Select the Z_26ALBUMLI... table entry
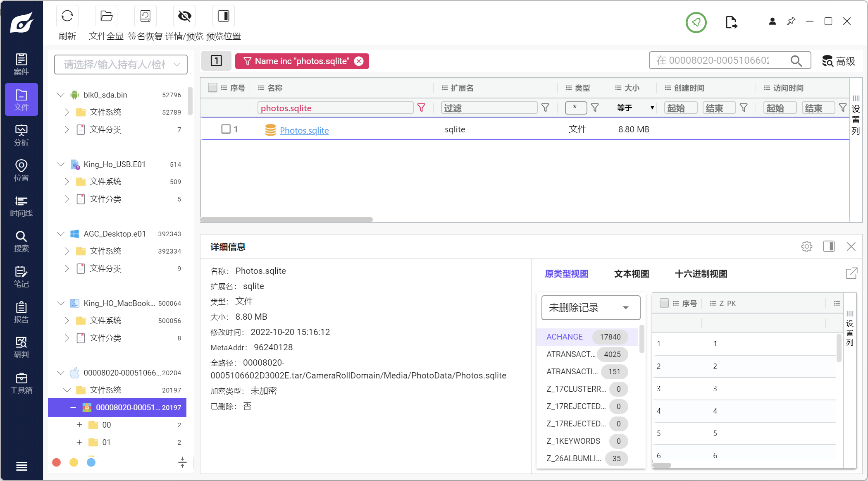Viewport: 868px width, 481px height. (x=587, y=458)
